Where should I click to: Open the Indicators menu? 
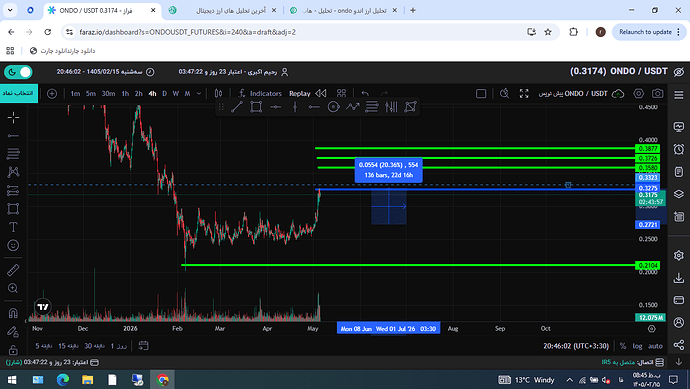[x=261, y=94]
